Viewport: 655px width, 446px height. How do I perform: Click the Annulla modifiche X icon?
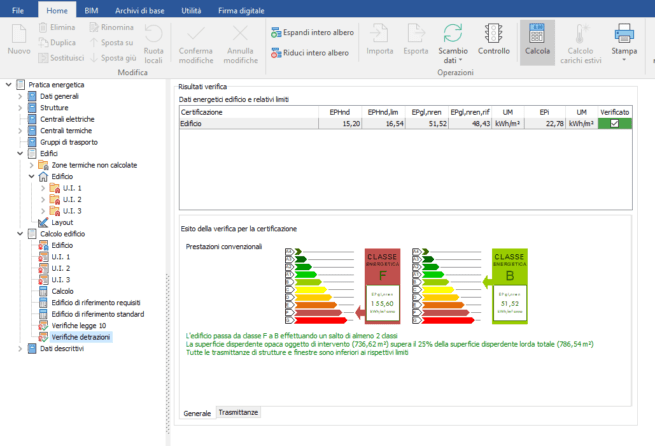coord(240,33)
